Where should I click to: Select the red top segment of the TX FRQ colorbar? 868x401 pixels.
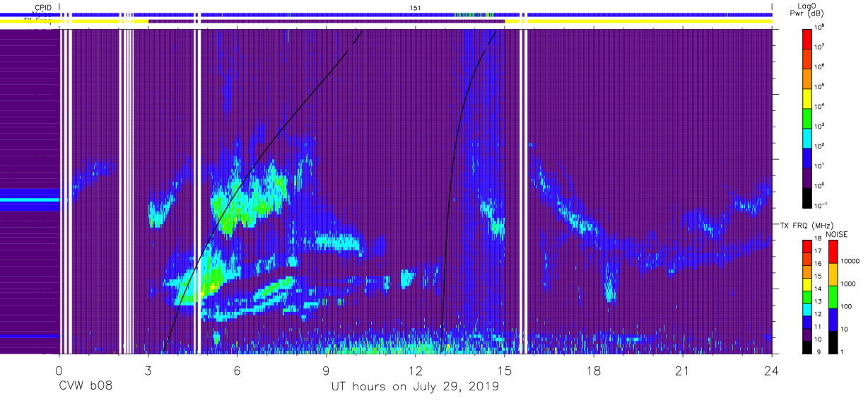807,247
